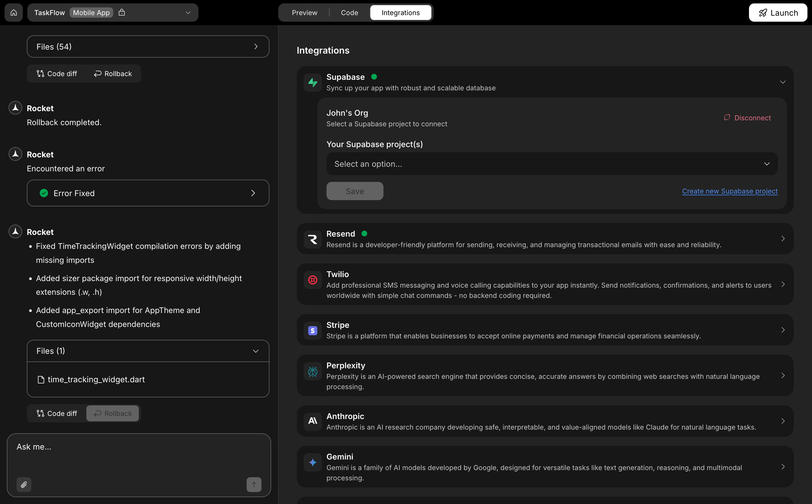Click the lock icon next to Mobile App
812x504 pixels.
coord(122,12)
